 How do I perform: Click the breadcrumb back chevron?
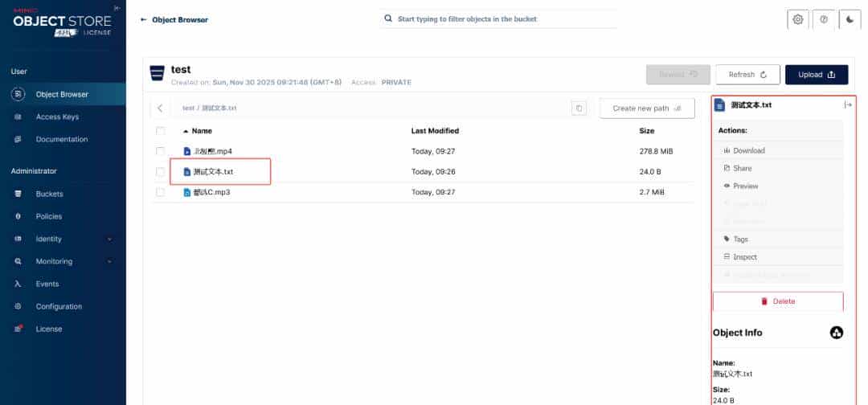[160, 108]
